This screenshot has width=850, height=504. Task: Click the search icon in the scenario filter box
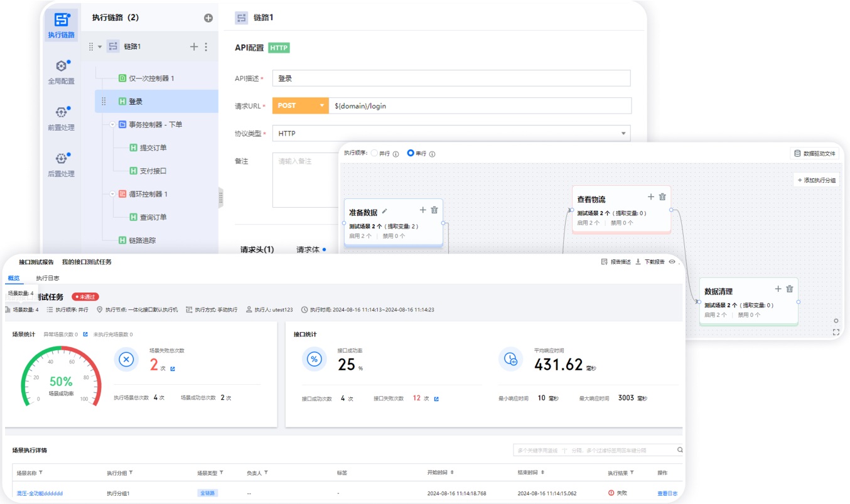pos(680,450)
